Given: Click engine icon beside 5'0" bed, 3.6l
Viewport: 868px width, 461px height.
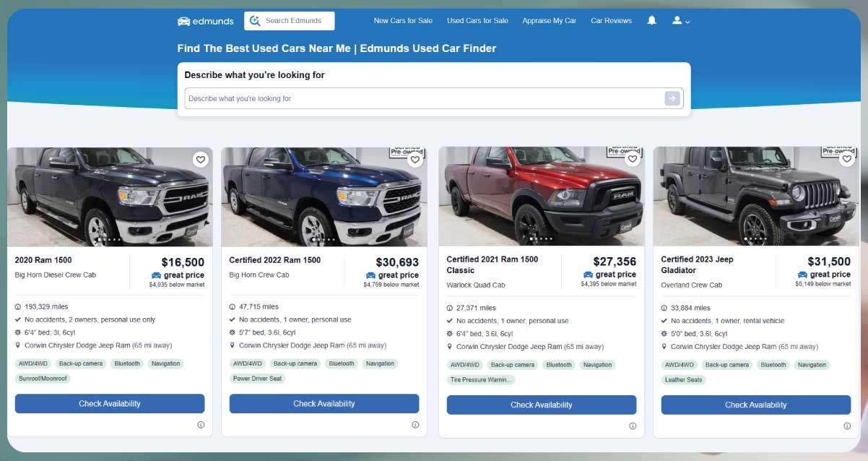Looking at the screenshot, I should point(664,334).
